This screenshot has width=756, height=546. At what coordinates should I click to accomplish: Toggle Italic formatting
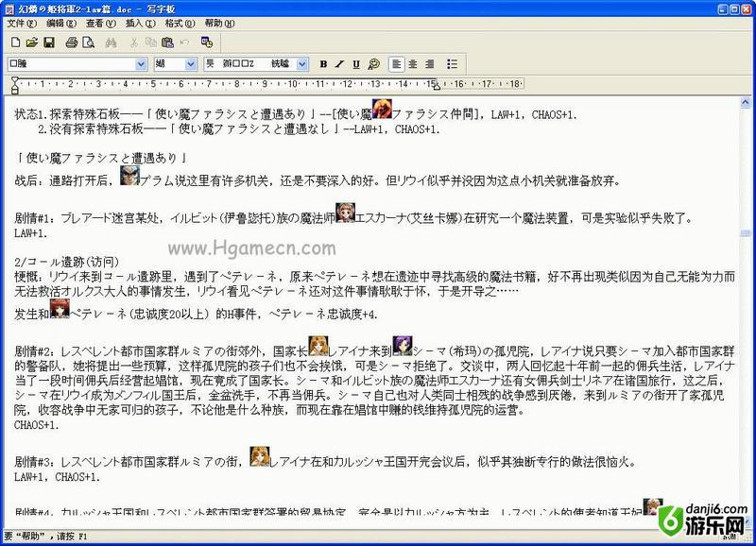(339, 64)
